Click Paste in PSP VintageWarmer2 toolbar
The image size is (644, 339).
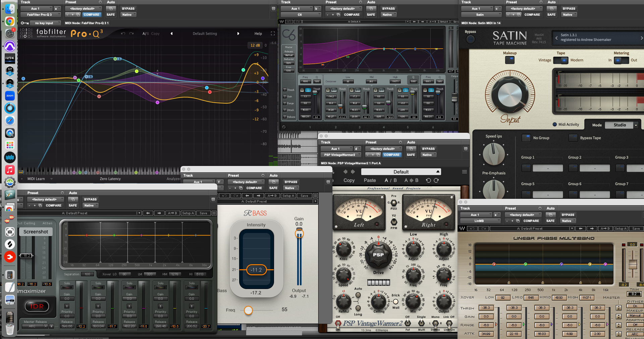point(370,180)
